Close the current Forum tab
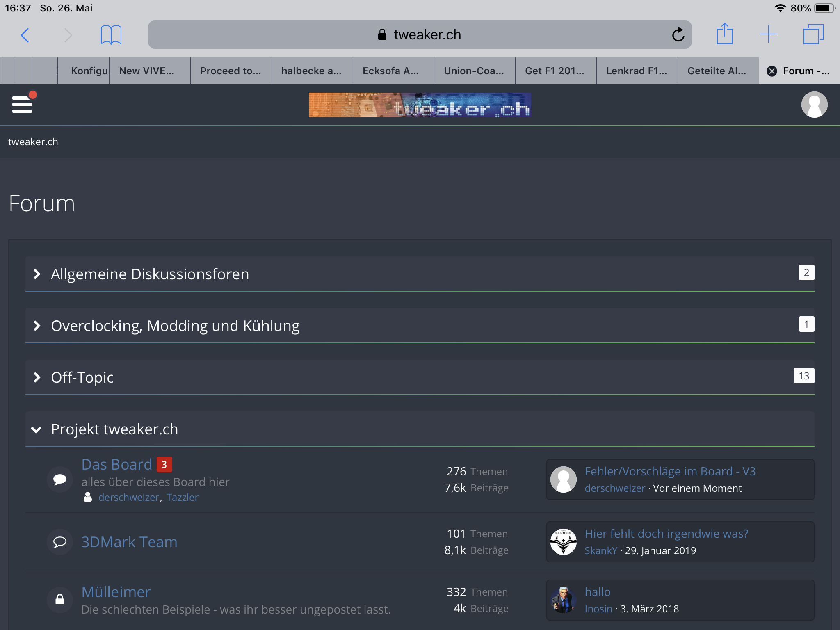Image resolution: width=840 pixels, height=630 pixels. coord(772,71)
